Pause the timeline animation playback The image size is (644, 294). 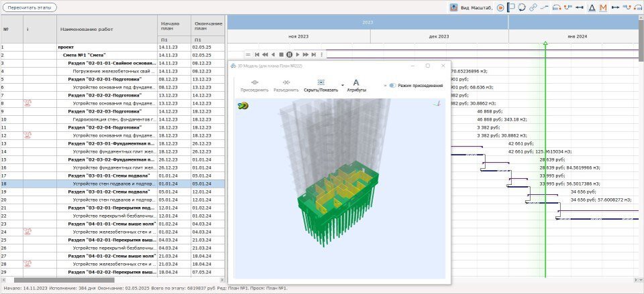click(x=289, y=54)
